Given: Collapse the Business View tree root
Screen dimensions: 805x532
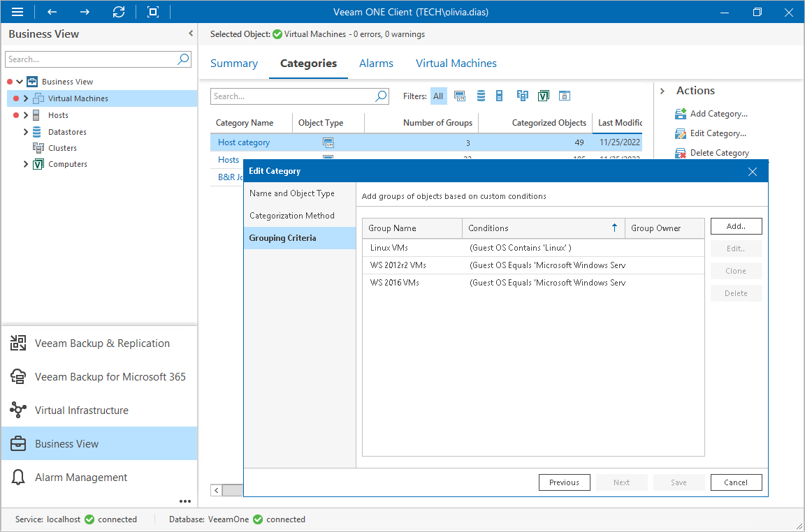Looking at the screenshot, I should [x=20, y=82].
